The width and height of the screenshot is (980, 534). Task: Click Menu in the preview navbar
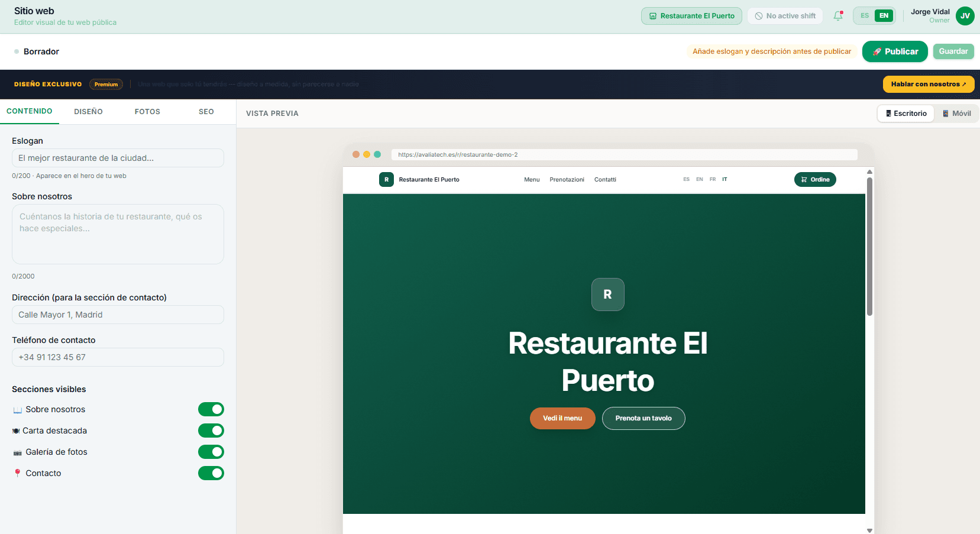532,180
